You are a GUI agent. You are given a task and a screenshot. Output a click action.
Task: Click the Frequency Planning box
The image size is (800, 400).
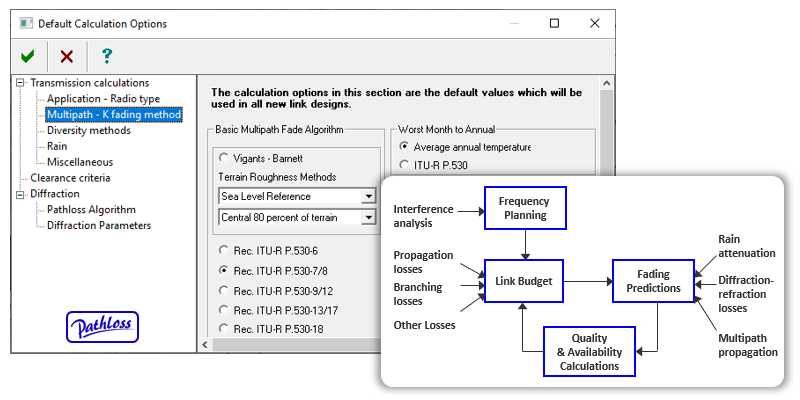point(525,209)
